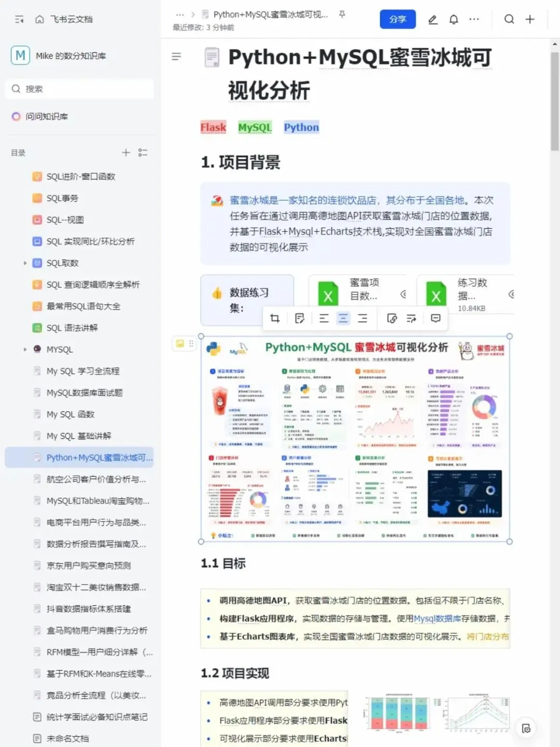
Task: Select the infographic image
Action: click(x=355, y=439)
